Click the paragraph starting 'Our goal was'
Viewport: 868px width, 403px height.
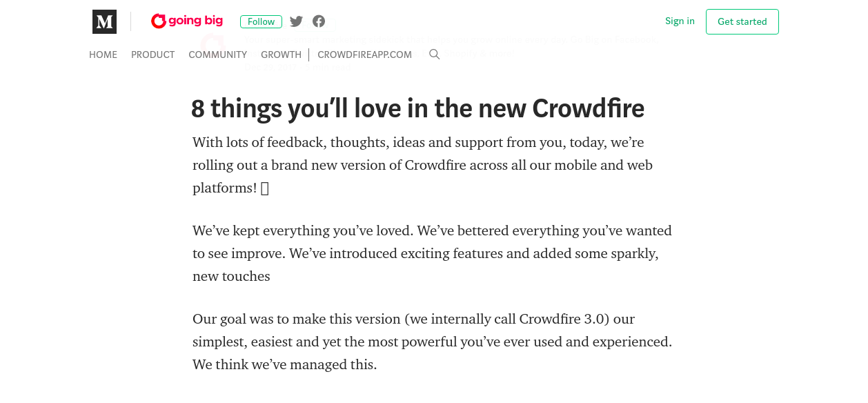433,342
